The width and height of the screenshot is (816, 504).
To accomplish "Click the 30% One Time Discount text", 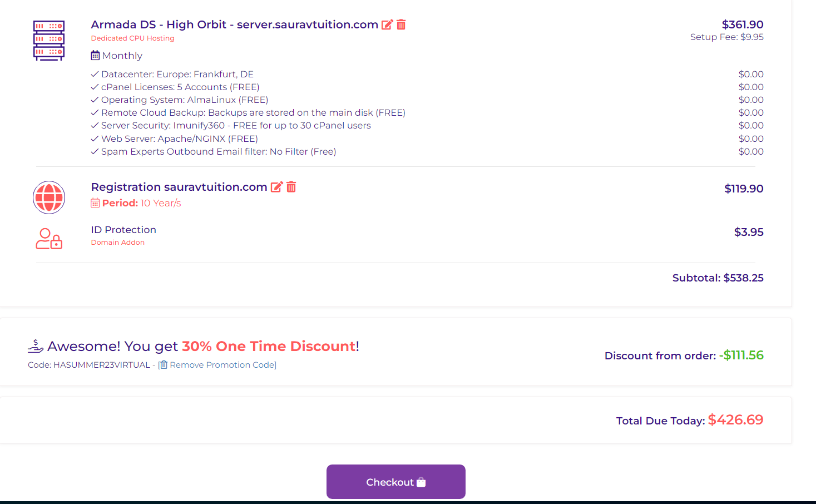I will [x=269, y=346].
